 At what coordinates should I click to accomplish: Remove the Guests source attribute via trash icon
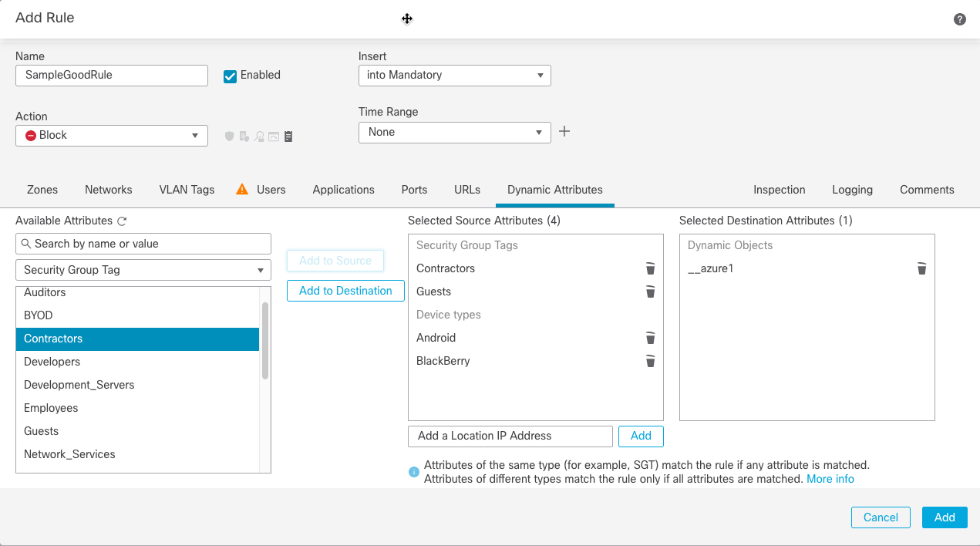coord(650,292)
